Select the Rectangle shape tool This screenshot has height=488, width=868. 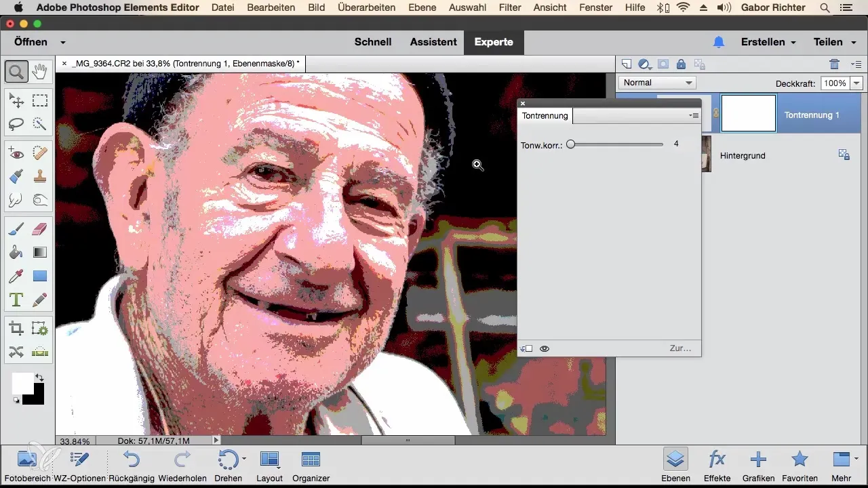point(40,276)
